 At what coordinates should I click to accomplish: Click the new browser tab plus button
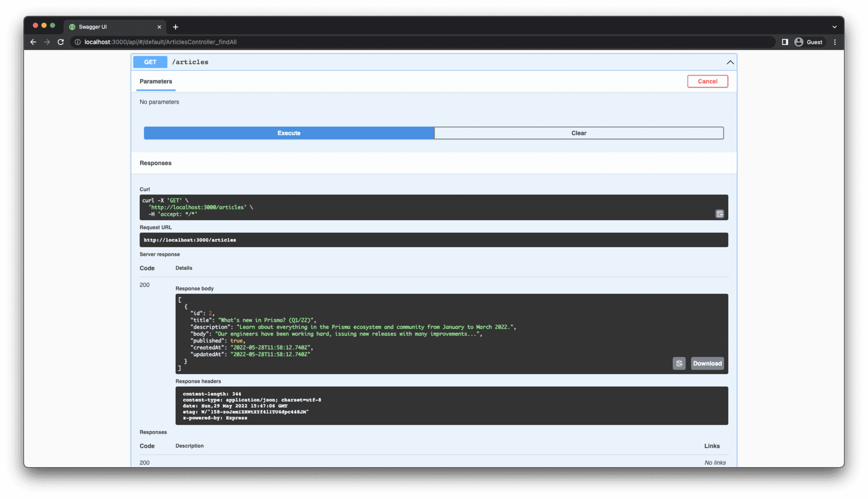click(175, 26)
